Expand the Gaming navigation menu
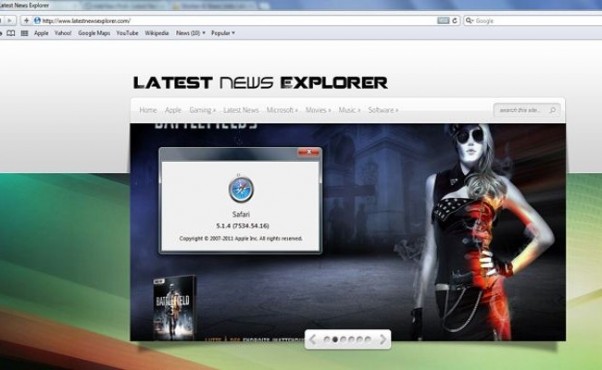The image size is (602, 370). pos(202,110)
